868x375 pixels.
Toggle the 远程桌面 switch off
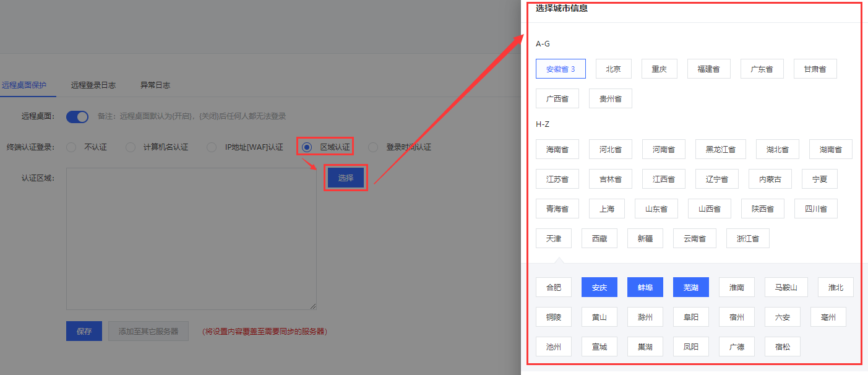[x=77, y=116]
